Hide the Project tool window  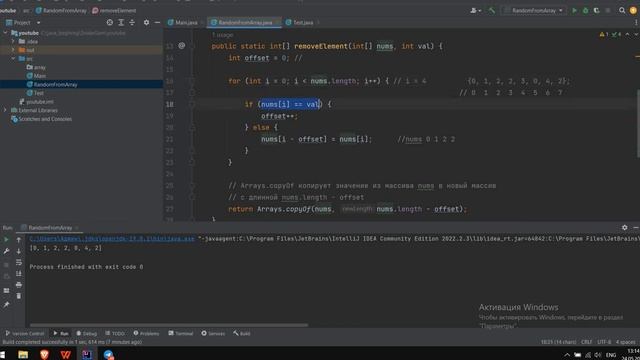pos(157,22)
